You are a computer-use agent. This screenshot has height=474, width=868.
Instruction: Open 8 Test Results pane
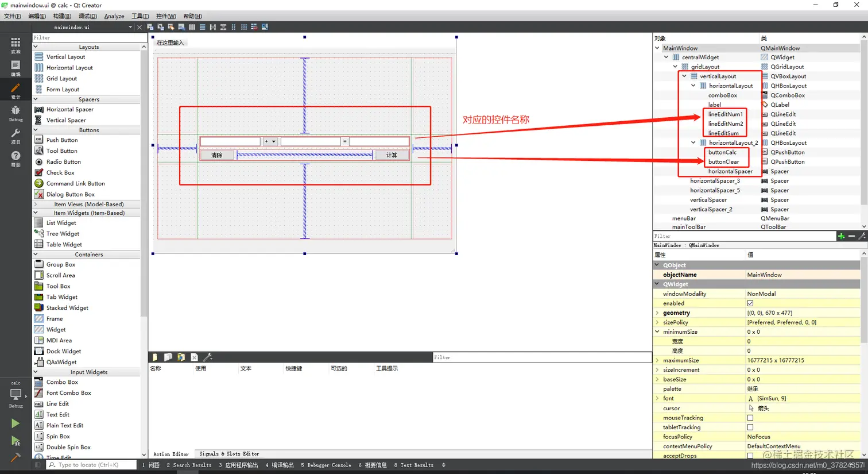(x=413, y=465)
